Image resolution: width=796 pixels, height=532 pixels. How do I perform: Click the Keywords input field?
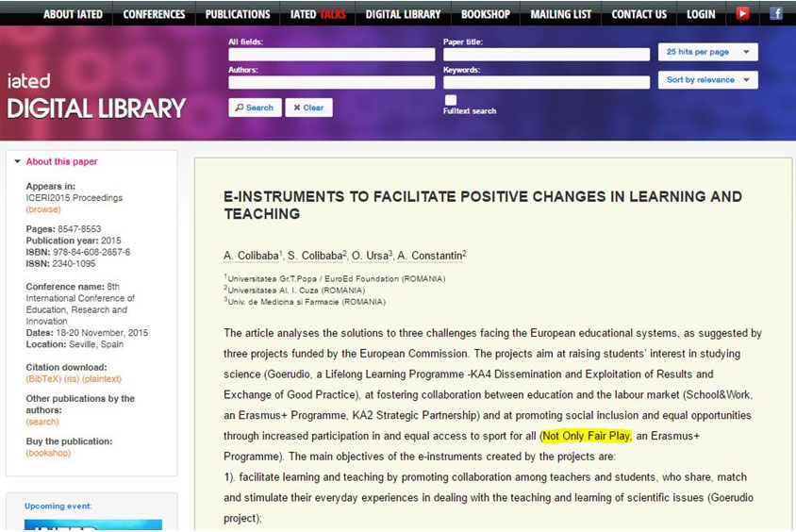[546, 82]
